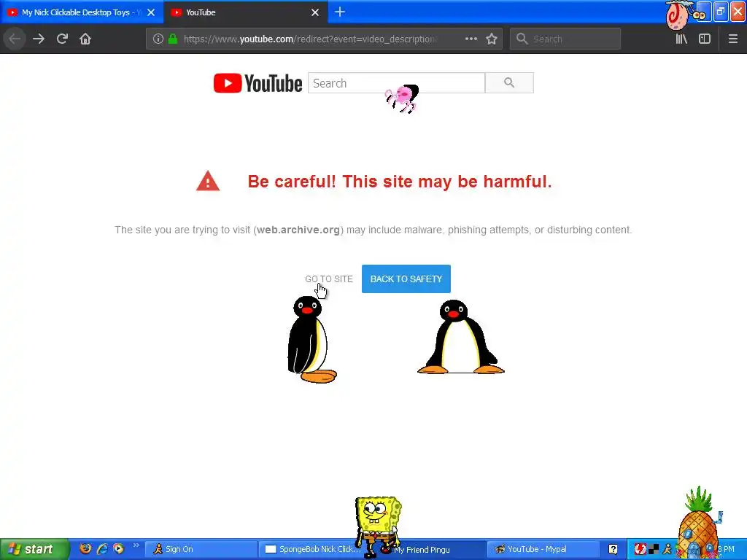Image resolution: width=747 pixels, height=560 pixels.
Task: Show site information via the info icon
Action: tap(158, 39)
